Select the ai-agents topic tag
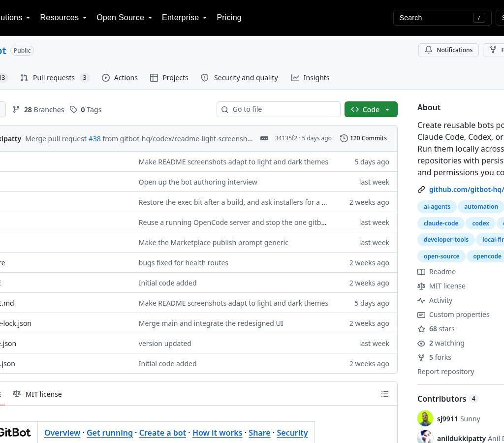Screen dimensions: 504x443 (x=437, y=207)
